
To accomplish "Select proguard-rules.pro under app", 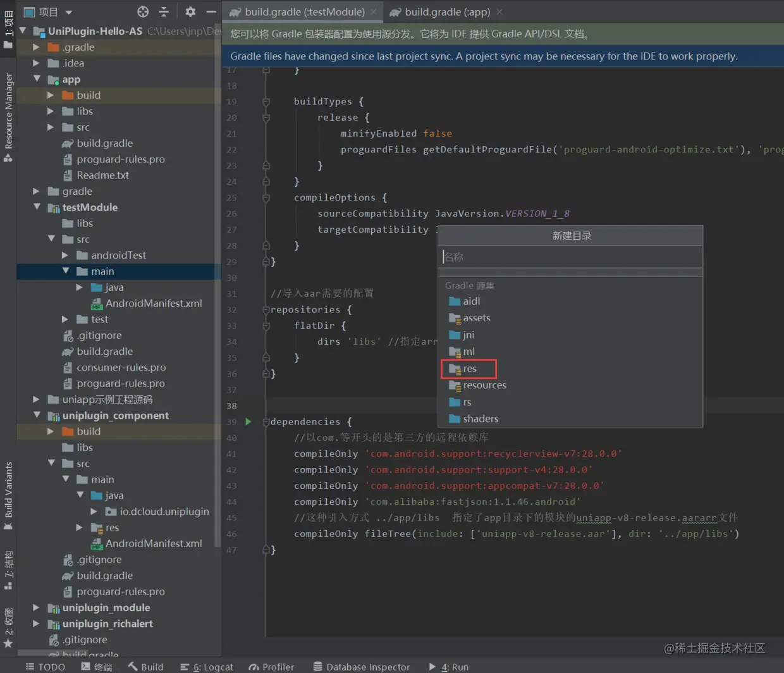I will (x=114, y=159).
